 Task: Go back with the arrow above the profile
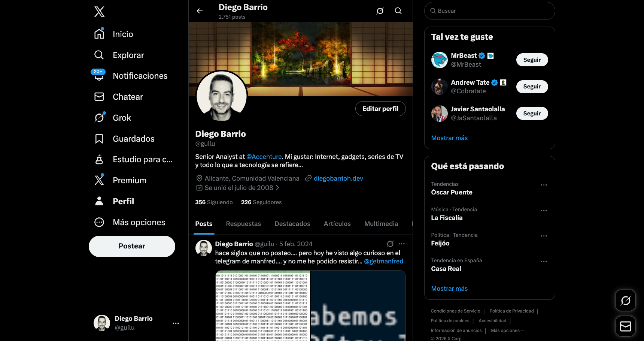200,10
